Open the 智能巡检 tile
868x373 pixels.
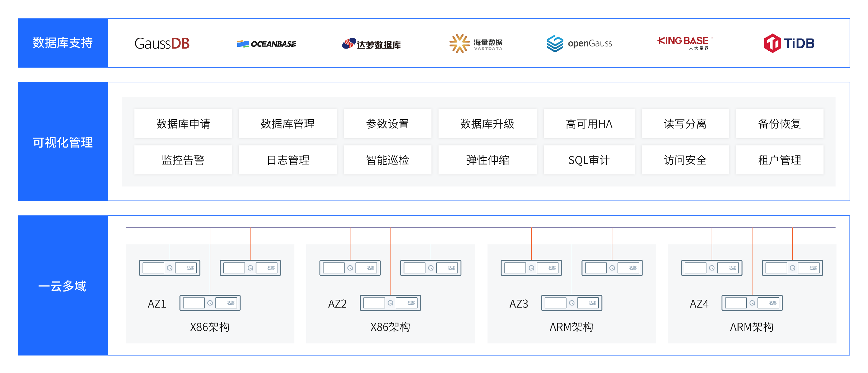point(388,160)
